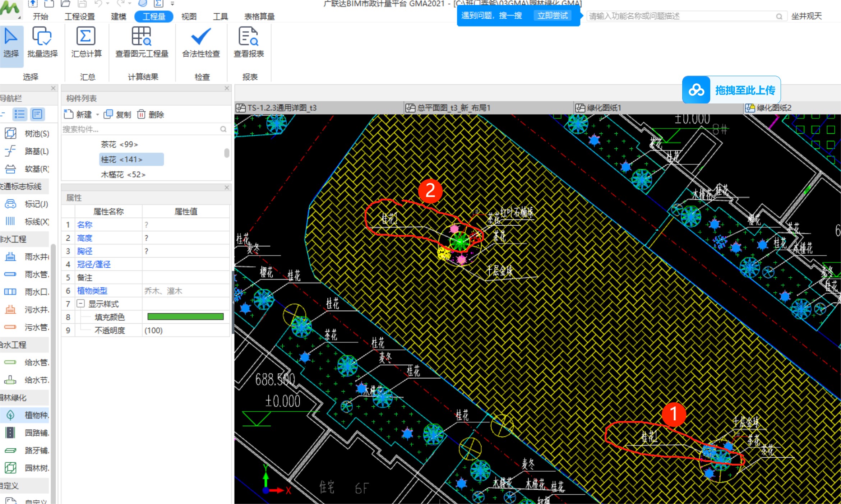841x504 pixels.
Task: Select 桂花 <141> in component list
Action: 131,159
